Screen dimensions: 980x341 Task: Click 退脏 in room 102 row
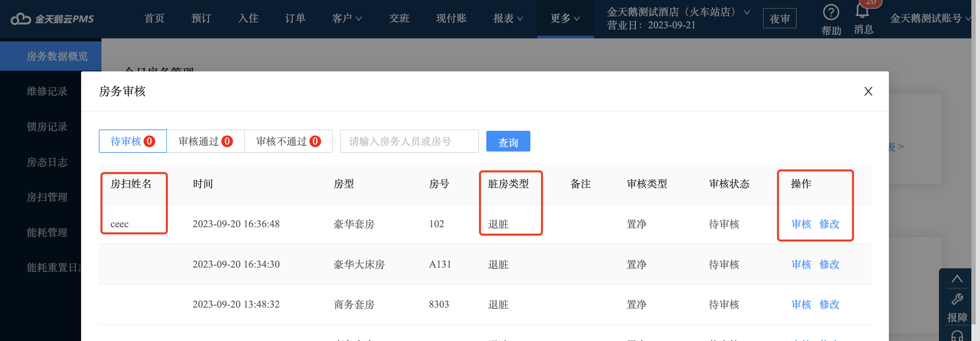pyautogui.click(x=498, y=224)
